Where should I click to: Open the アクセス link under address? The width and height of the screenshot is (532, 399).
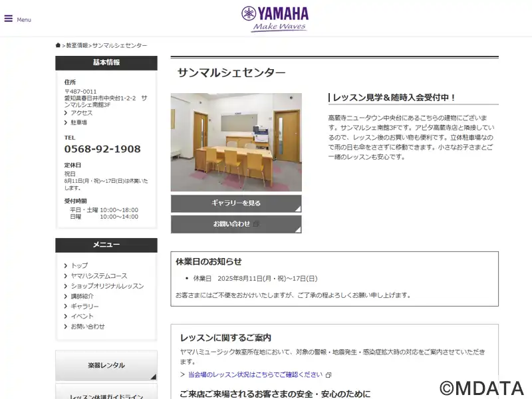(81, 113)
